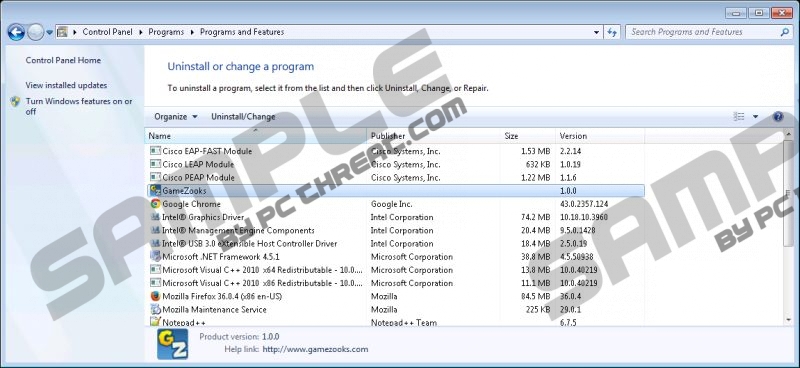Open Turn Windows features on or off

coord(79,106)
